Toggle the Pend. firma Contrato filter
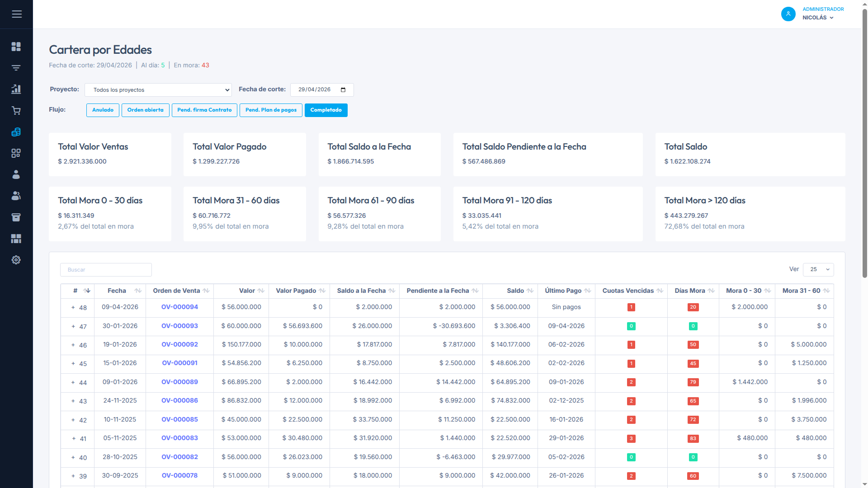868x488 pixels. pyautogui.click(x=204, y=110)
